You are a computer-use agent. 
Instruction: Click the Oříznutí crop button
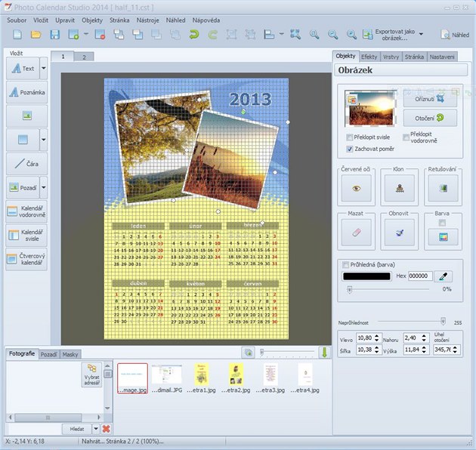(x=430, y=99)
